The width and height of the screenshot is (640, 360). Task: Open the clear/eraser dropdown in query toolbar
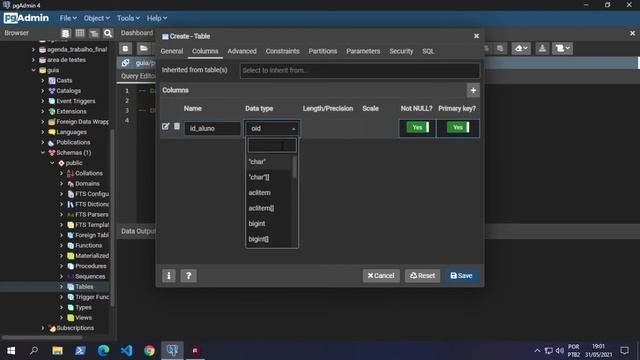521,49
